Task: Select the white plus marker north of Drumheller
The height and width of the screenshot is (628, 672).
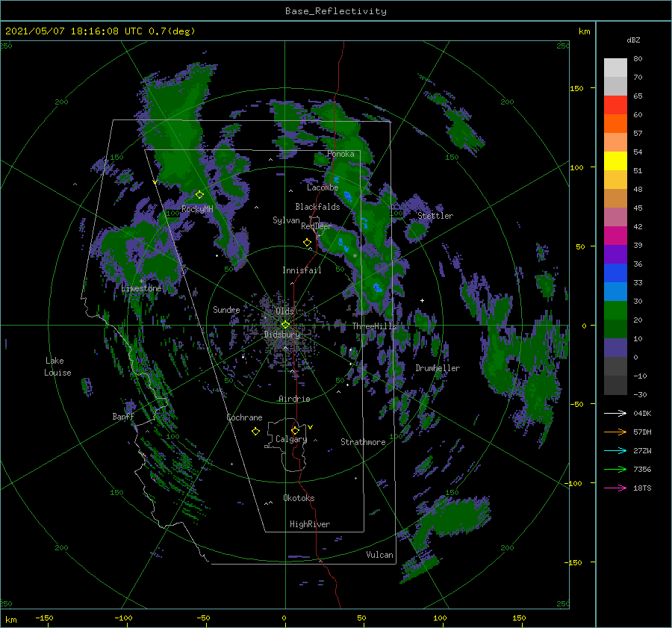Action: point(422,300)
